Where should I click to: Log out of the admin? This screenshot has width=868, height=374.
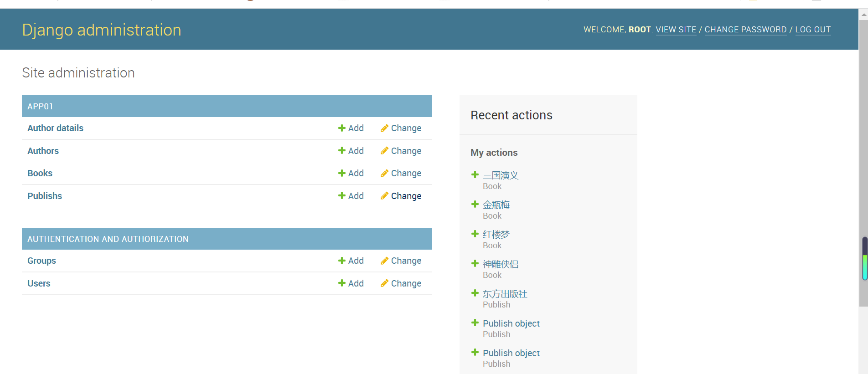coord(813,30)
